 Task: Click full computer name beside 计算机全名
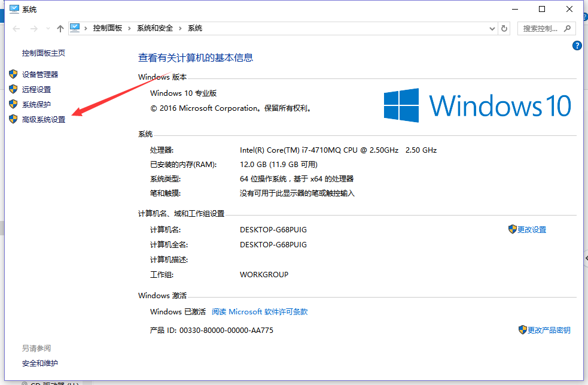pyautogui.click(x=273, y=245)
